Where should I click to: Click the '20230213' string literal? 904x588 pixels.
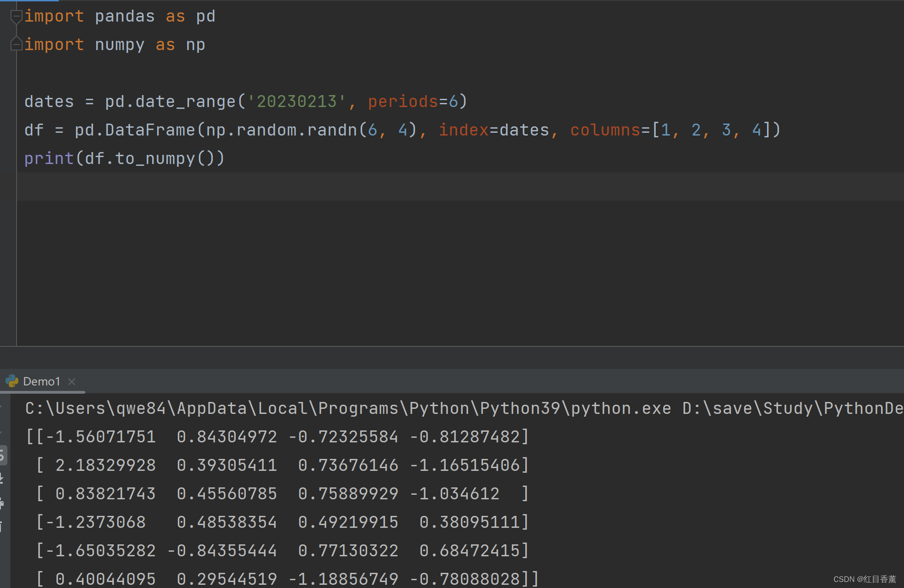point(296,102)
